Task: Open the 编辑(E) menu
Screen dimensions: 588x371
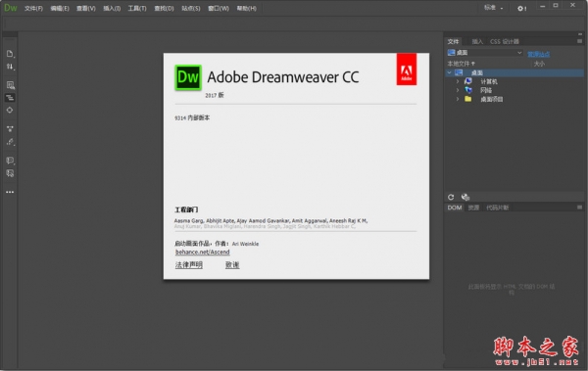Action: (x=60, y=8)
